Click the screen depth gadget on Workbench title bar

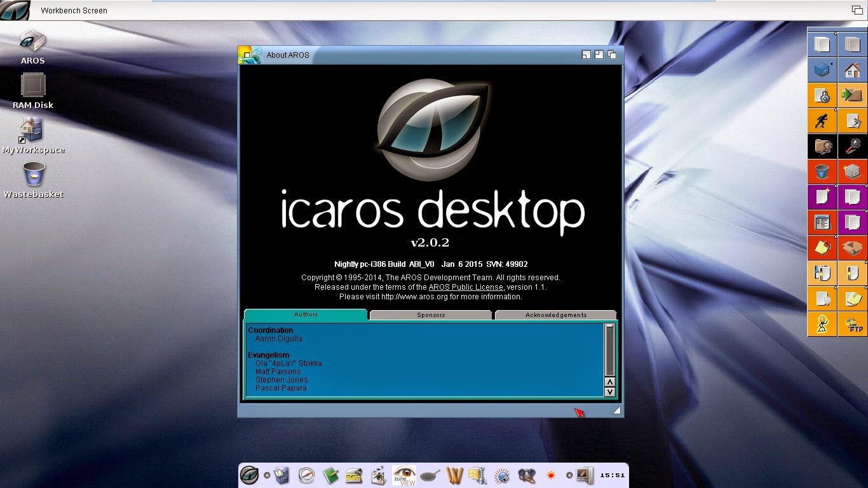[857, 10]
